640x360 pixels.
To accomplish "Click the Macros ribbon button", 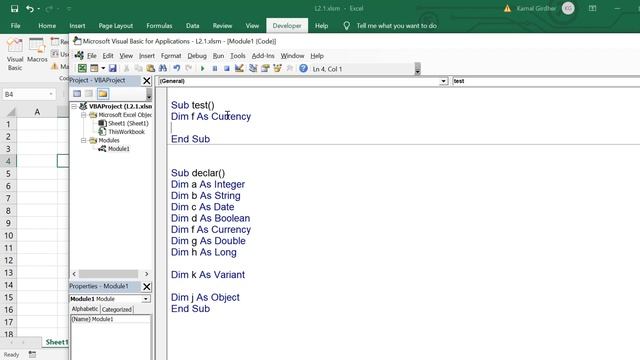I will tap(37, 50).
